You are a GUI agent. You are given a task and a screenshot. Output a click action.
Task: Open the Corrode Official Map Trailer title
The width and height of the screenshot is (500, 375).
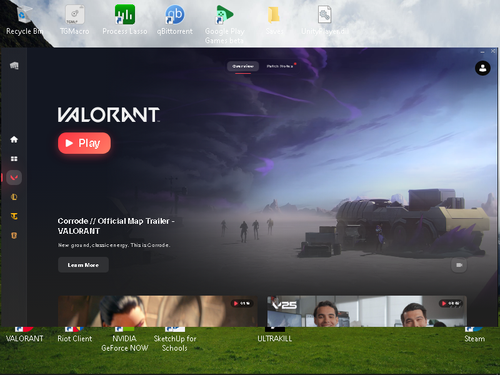pyautogui.click(x=116, y=226)
